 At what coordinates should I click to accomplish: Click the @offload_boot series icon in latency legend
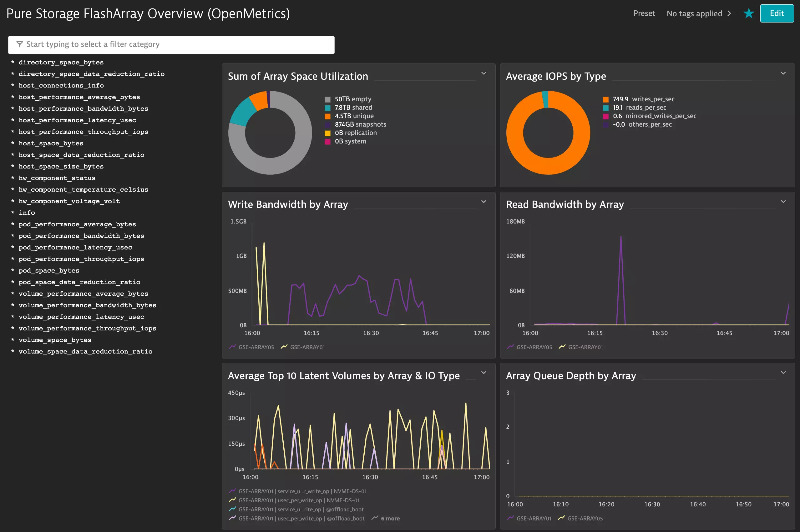(x=233, y=509)
